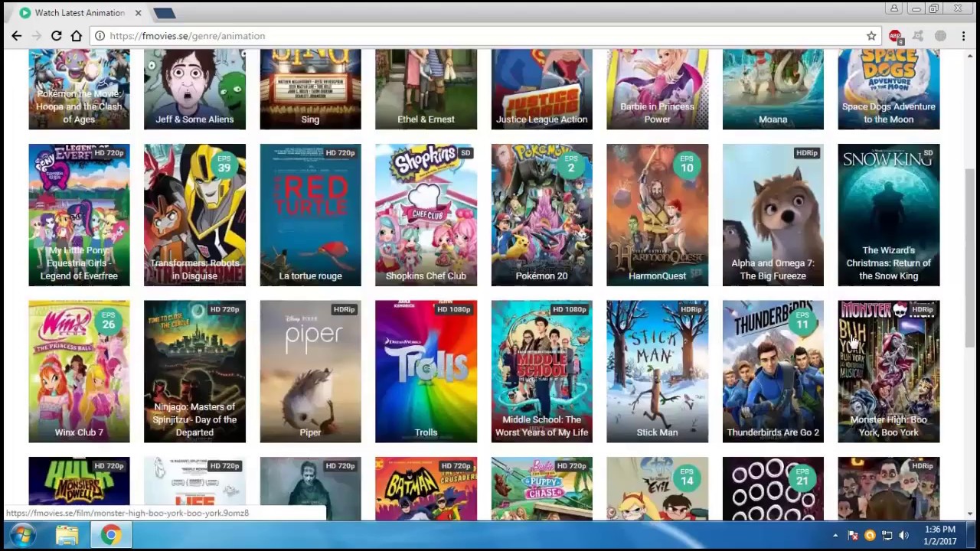Open the Justice League Action poster

541,90
